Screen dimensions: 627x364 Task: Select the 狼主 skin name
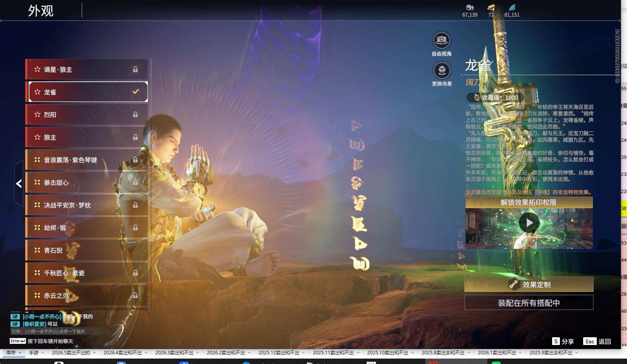tap(50, 137)
